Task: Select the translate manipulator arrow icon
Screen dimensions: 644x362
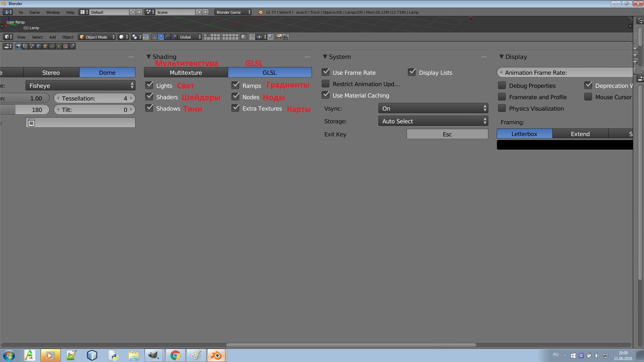Action: [x=161, y=37]
